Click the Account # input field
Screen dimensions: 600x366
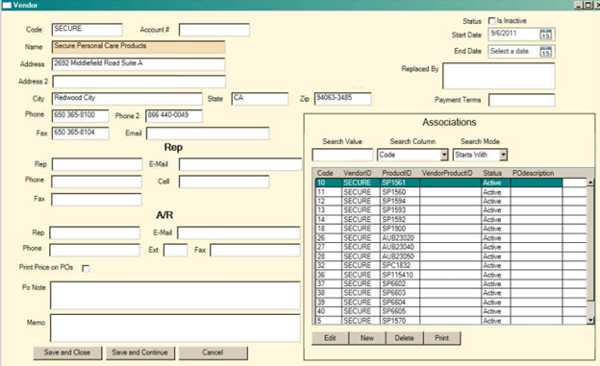click(214, 30)
